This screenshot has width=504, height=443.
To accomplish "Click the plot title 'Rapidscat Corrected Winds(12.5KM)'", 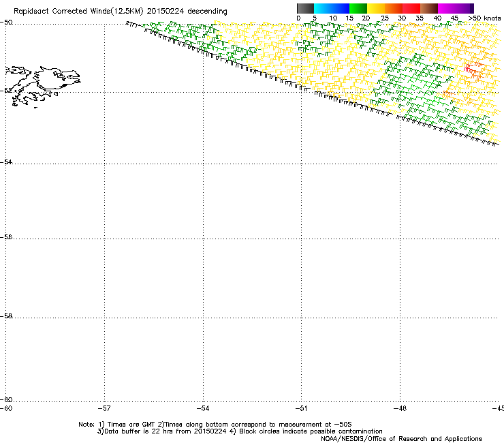I will (x=78, y=12).
